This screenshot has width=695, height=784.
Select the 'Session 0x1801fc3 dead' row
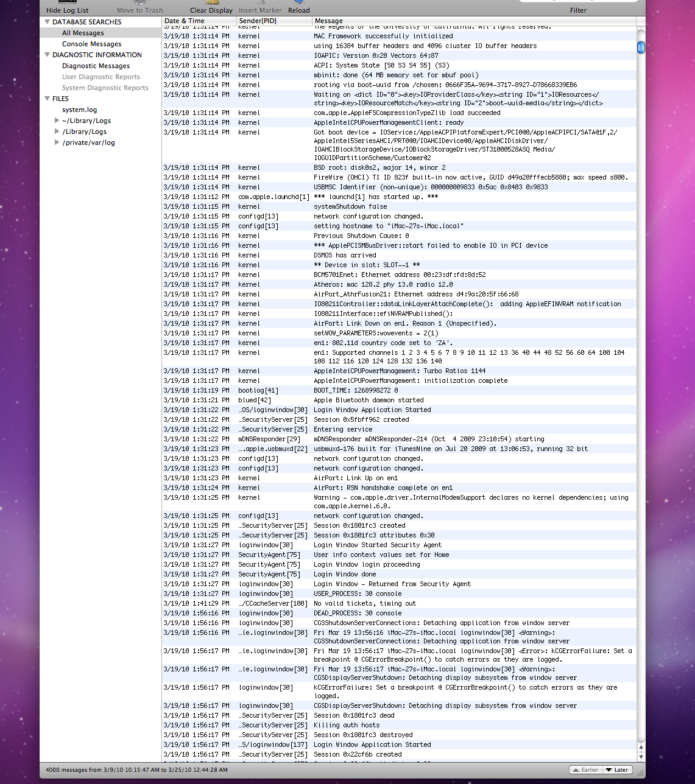[399, 715]
